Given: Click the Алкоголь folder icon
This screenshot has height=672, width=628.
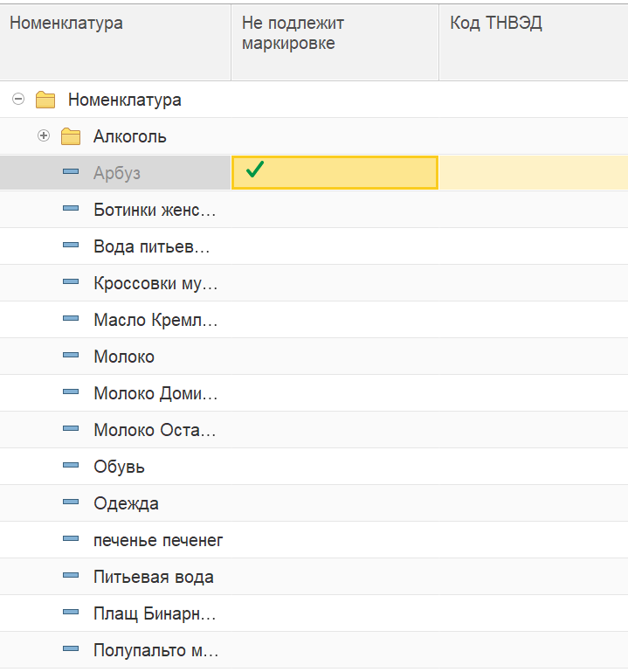Looking at the screenshot, I should click(x=71, y=136).
